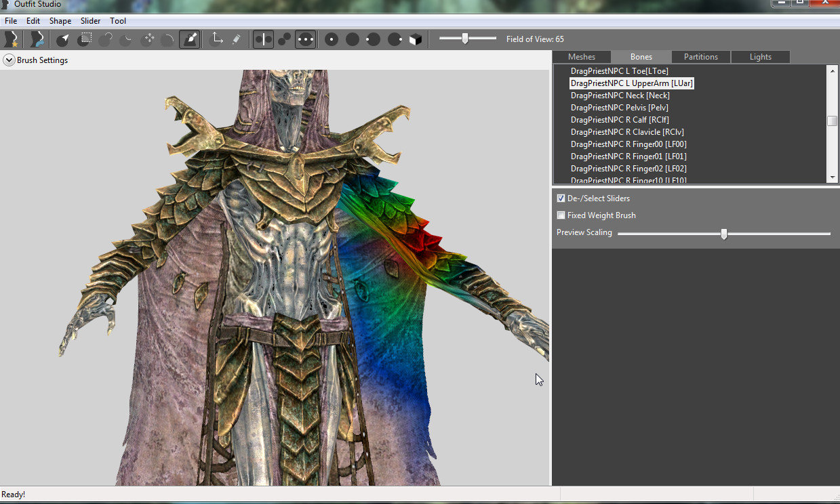Image resolution: width=840 pixels, height=504 pixels.
Task: Choose the mask rectangle tool
Action: [84, 39]
